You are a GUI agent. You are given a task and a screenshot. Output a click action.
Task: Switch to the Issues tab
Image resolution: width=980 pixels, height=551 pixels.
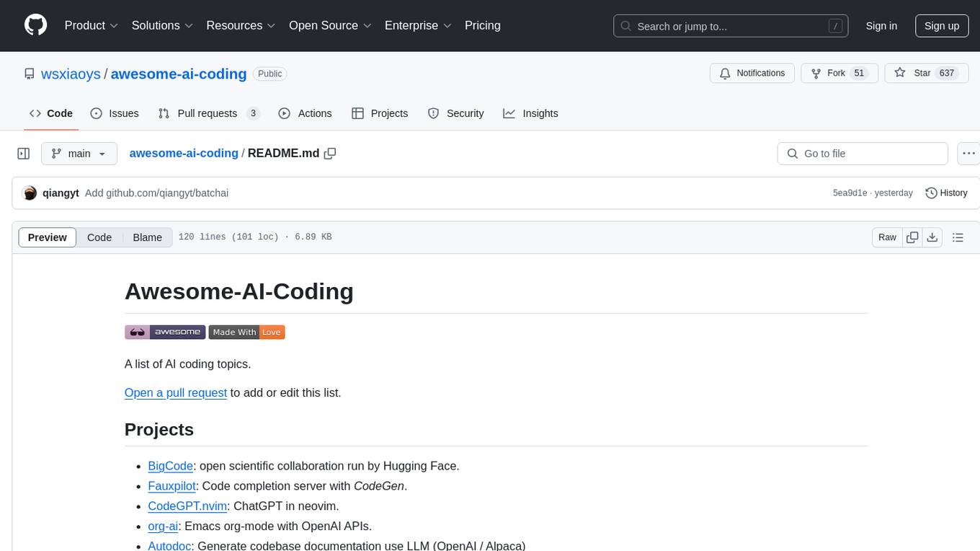click(x=115, y=113)
